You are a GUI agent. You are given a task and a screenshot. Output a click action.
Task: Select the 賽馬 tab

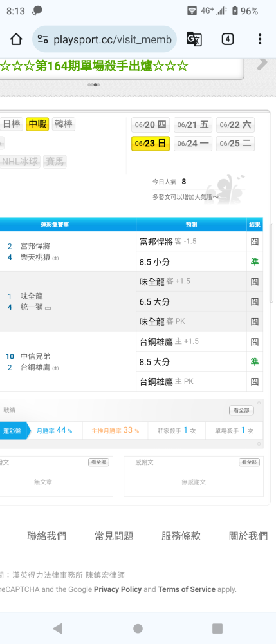pyautogui.click(x=55, y=162)
